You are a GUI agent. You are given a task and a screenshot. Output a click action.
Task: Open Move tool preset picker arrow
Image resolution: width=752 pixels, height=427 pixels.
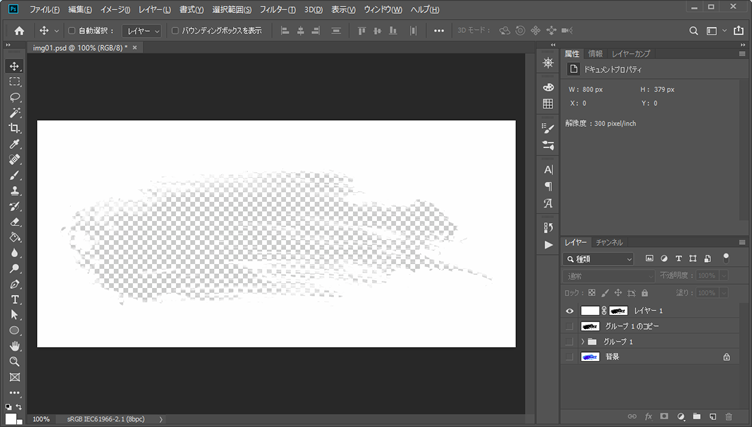[x=56, y=31]
